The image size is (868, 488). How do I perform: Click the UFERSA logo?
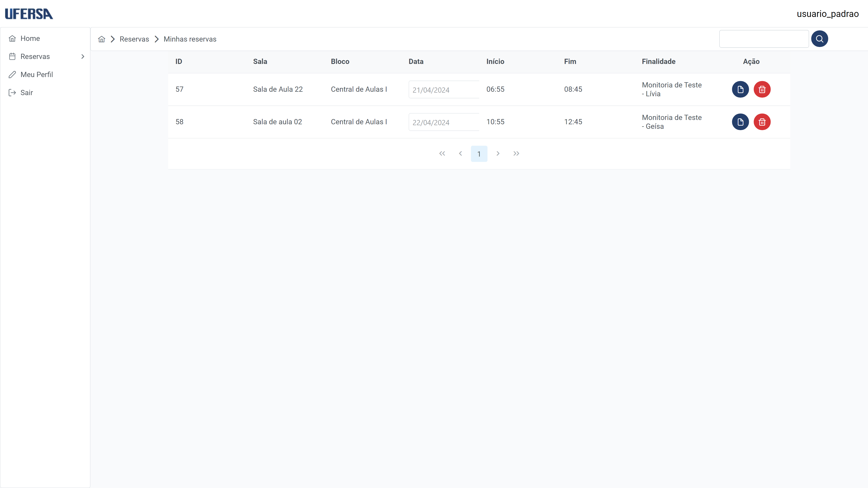pyautogui.click(x=29, y=14)
